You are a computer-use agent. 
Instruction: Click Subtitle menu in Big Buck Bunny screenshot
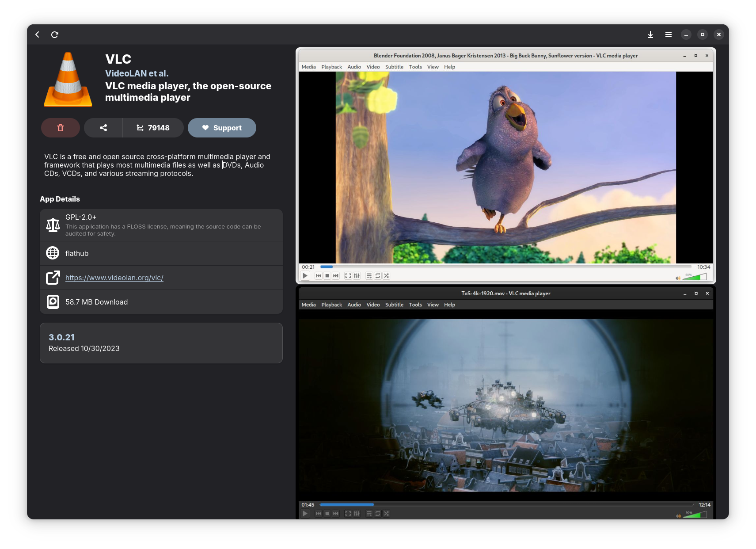tap(395, 67)
